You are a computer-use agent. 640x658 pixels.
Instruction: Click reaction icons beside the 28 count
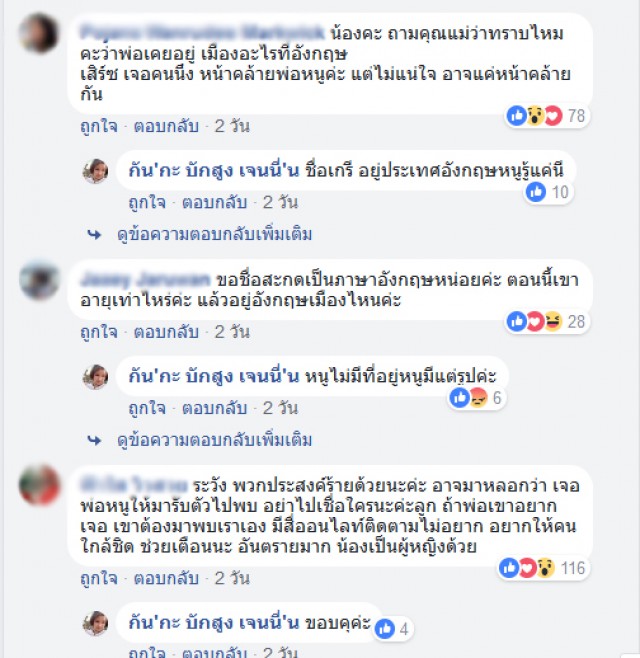(535, 321)
